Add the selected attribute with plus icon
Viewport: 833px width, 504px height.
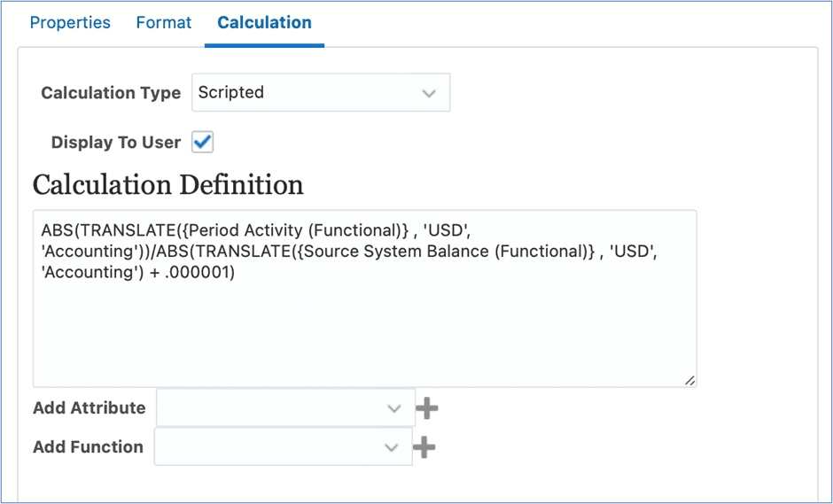[426, 407]
